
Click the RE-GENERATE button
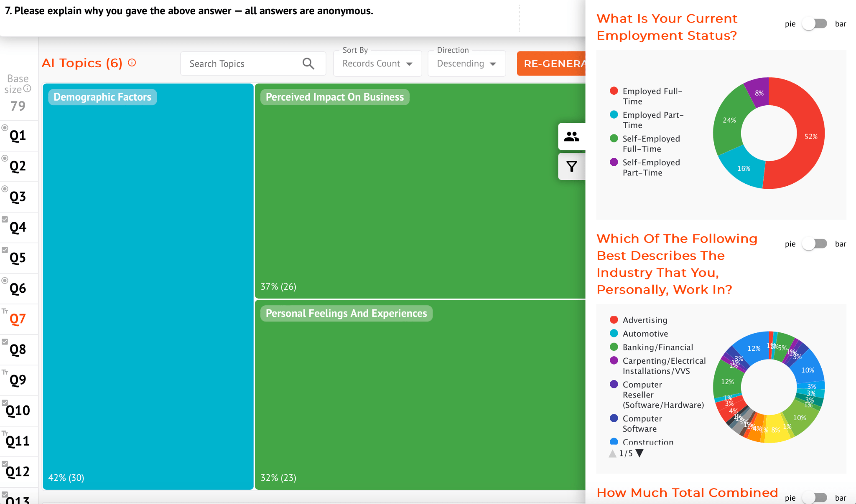(x=552, y=63)
